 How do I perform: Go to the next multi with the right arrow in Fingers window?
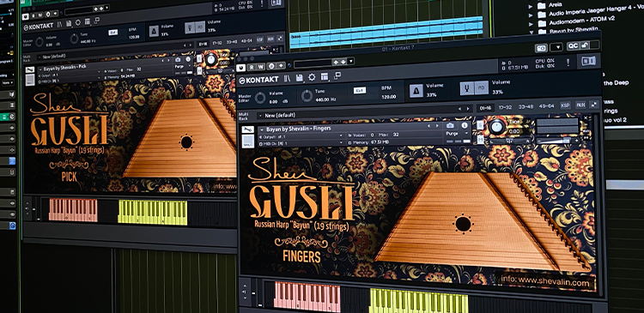pos(467,109)
